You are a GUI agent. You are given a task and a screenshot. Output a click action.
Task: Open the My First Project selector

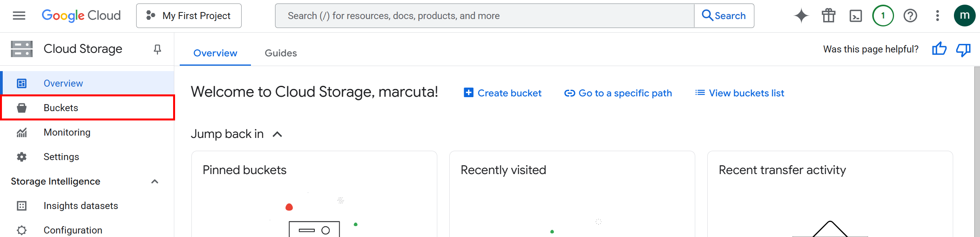point(189,16)
